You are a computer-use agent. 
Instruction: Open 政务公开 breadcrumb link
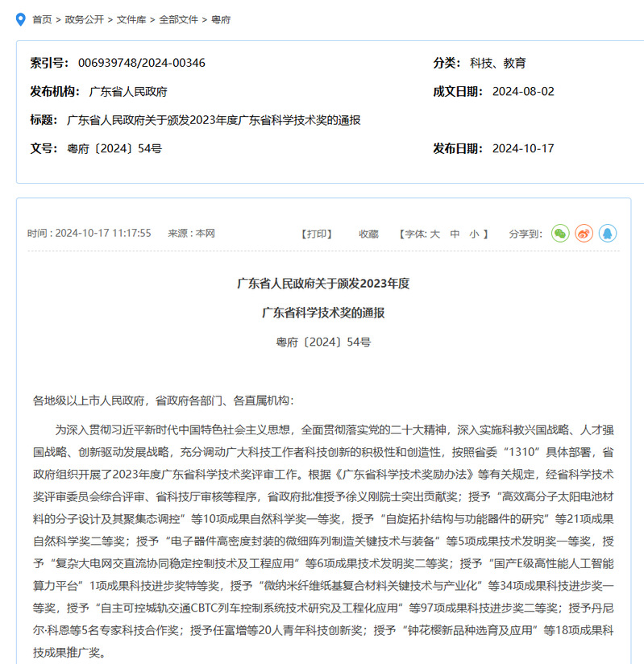tap(85, 19)
